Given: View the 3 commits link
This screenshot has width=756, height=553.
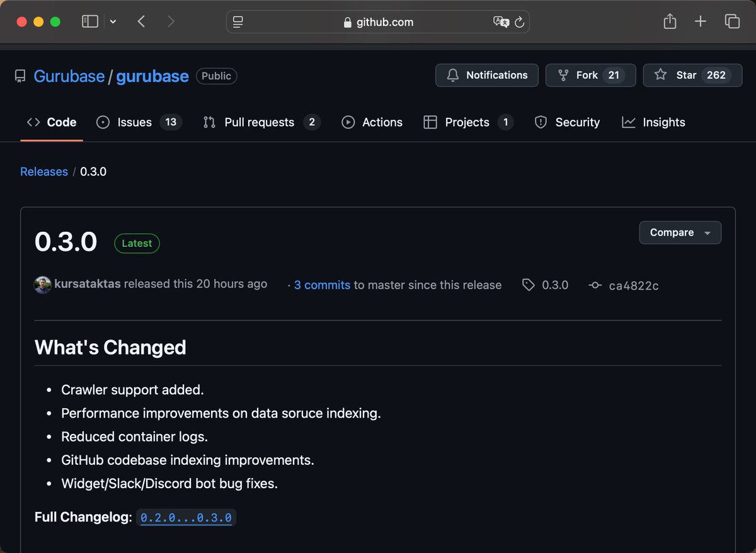Looking at the screenshot, I should tap(322, 285).
